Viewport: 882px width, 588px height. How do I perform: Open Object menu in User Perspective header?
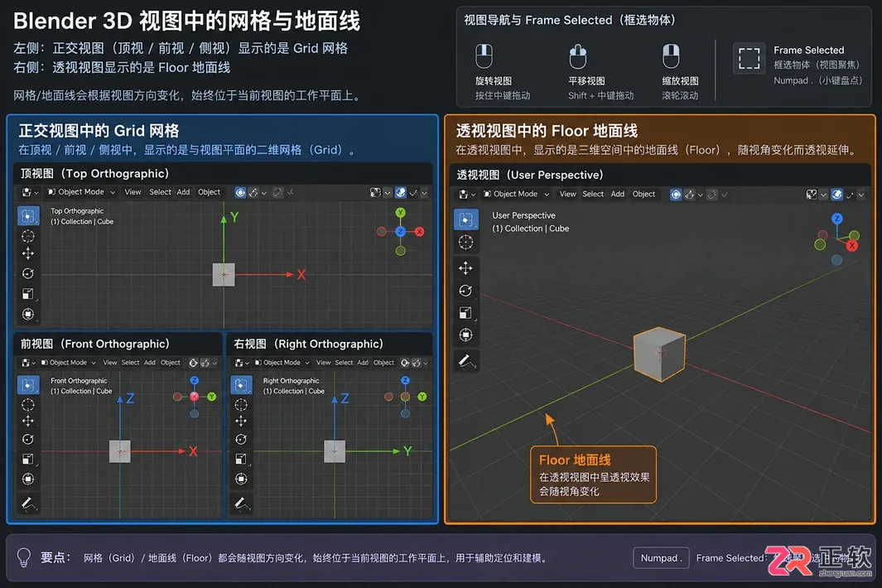[644, 194]
